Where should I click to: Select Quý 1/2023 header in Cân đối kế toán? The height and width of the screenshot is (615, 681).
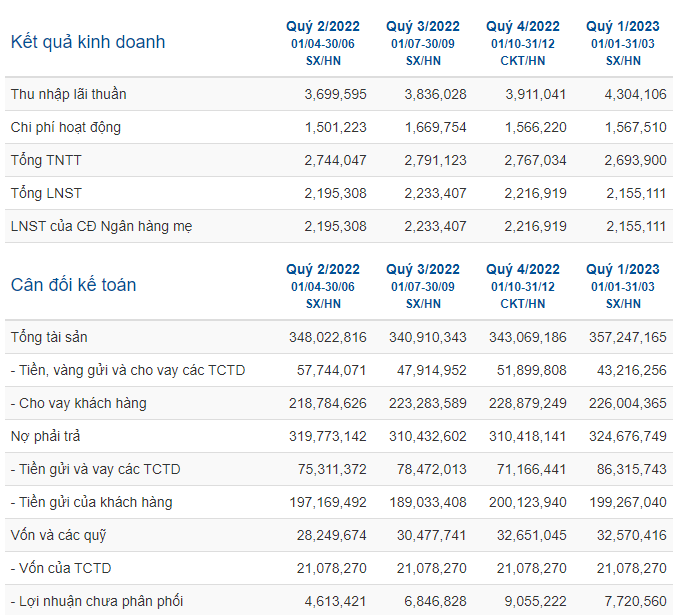pos(623,269)
